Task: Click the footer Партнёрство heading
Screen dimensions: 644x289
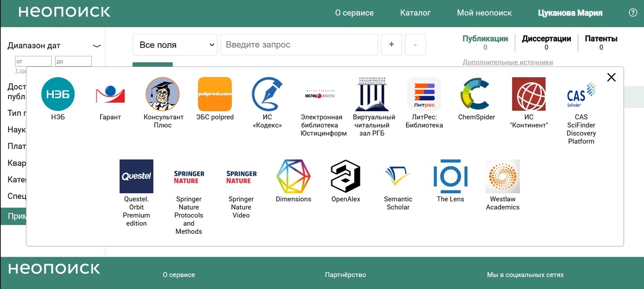Action: click(346, 275)
